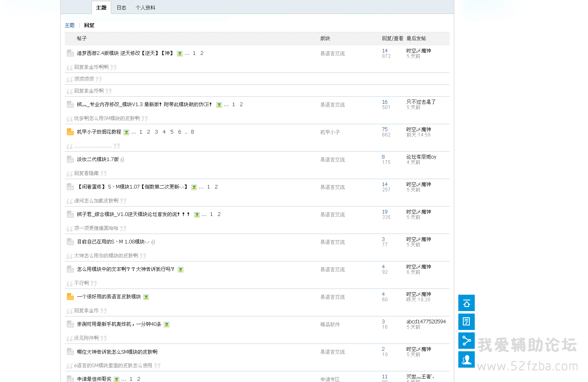This screenshot has height=382, width=588.
Task: Go to page 5 of 机甲小子放烟花教程
Action: coord(172,132)
